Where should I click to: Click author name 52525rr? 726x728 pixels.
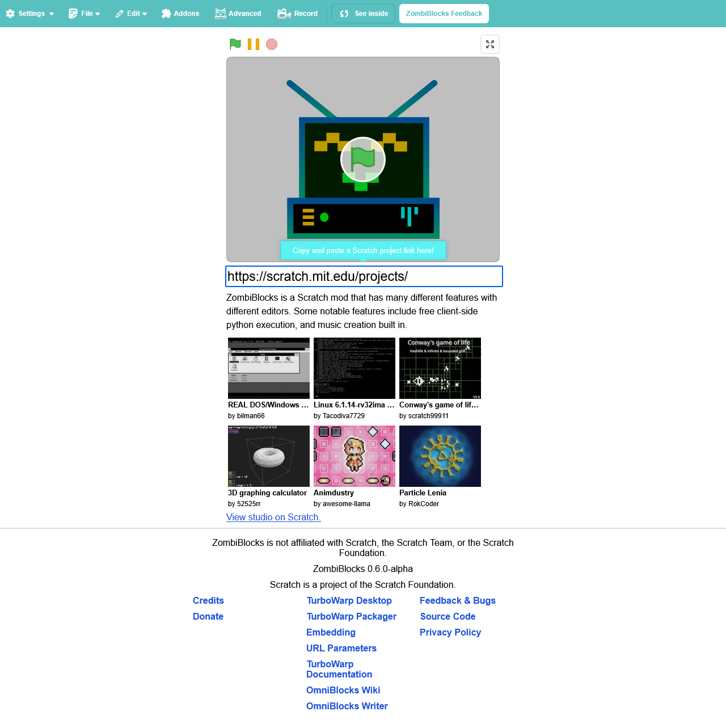[248, 504]
